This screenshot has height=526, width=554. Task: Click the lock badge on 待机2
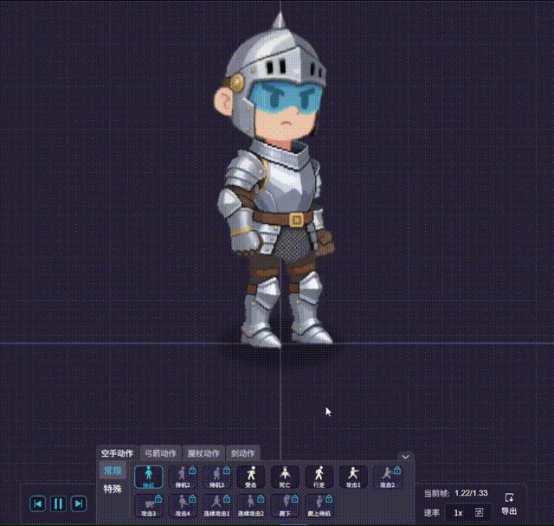[x=193, y=470]
